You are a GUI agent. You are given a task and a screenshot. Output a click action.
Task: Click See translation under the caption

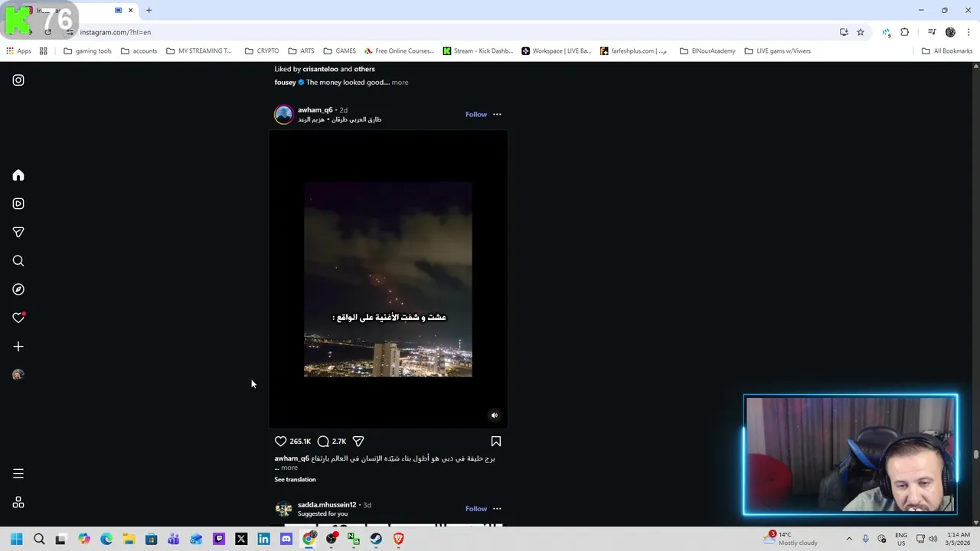tap(295, 480)
